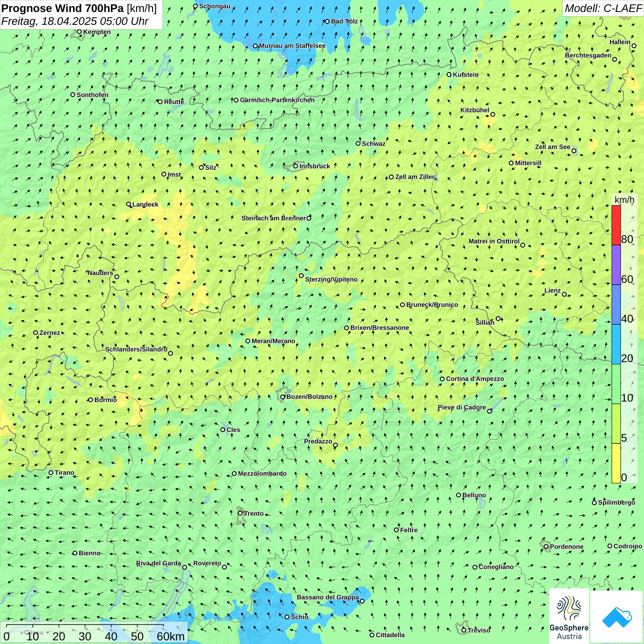
Task: Click the 'Conegliano' label
Action: point(496,567)
